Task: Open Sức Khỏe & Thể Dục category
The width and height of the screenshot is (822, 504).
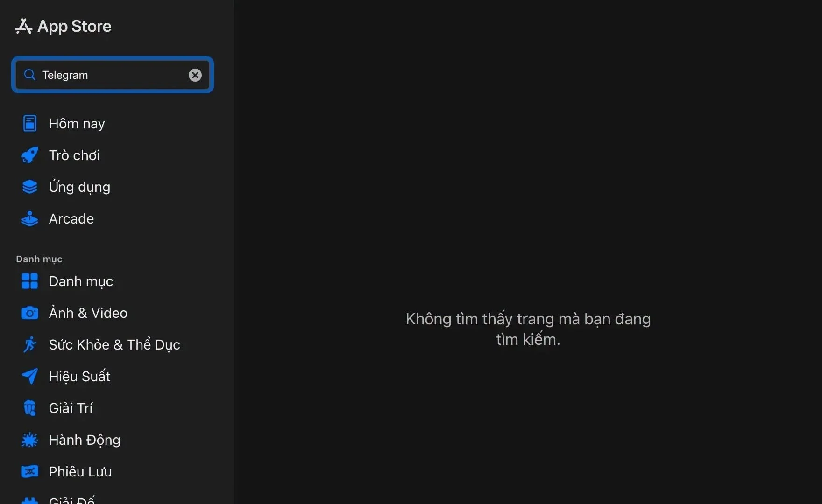Action: [114, 344]
